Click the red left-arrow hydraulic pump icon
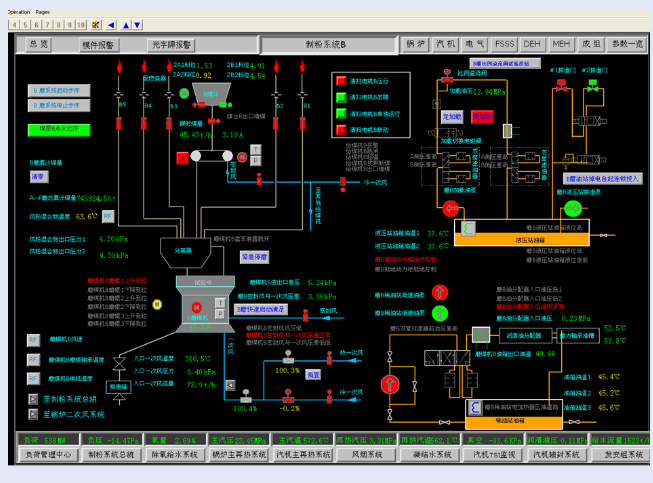 point(451,209)
